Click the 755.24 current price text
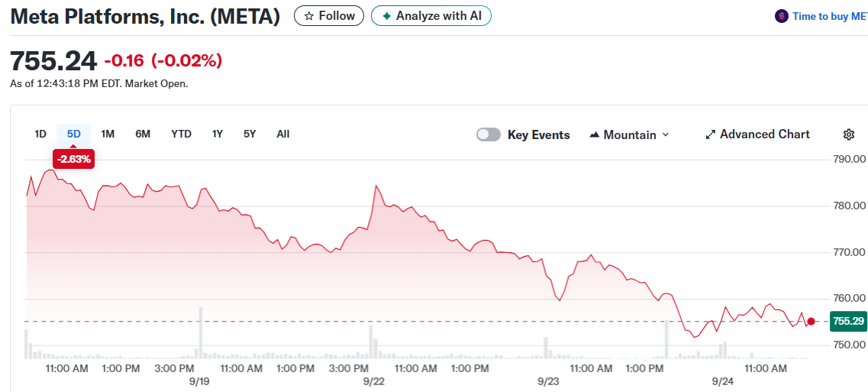This screenshot has width=868, height=392. pyautogui.click(x=53, y=60)
